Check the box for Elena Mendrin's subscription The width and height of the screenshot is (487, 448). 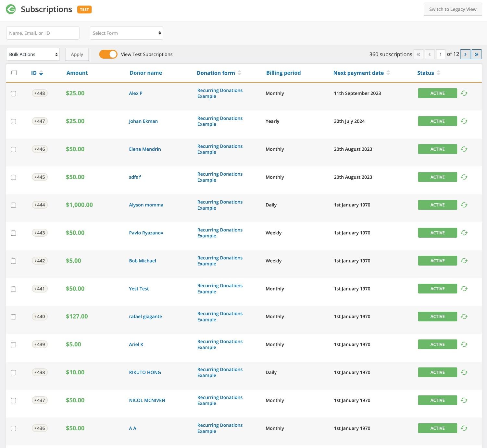13,149
